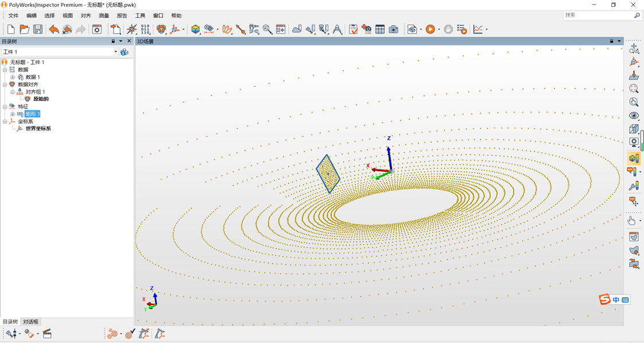Open the table report icon in toolbar
This screenshot has width=644, height=343.
tap(380, 29)
